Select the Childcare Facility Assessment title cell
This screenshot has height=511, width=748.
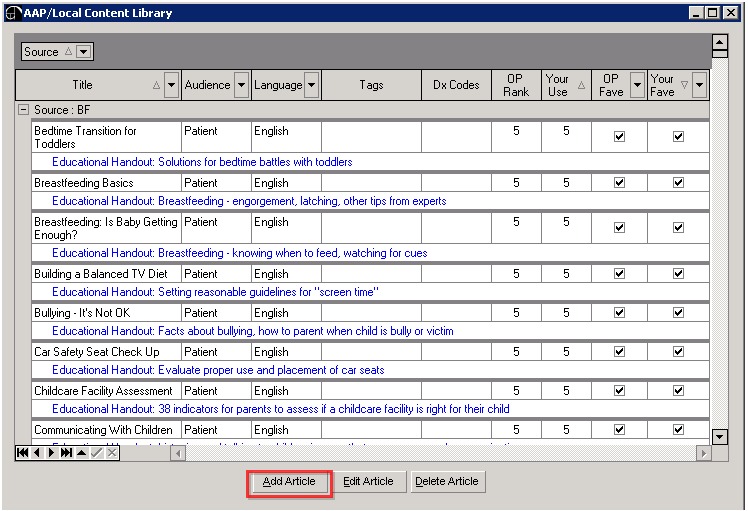pos(106,391)
